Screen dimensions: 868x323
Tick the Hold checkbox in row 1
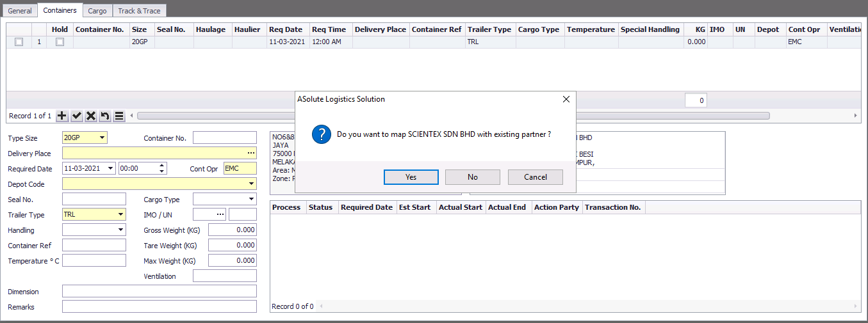[60, 42]
